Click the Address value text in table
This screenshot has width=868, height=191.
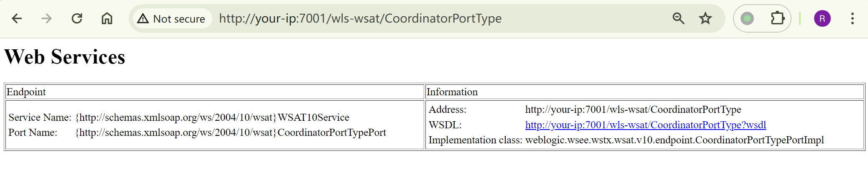coord(633,110)
